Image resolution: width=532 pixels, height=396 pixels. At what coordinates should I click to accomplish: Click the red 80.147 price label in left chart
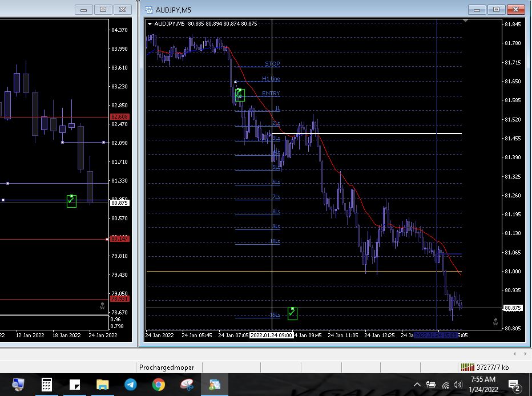coord(119,239)
